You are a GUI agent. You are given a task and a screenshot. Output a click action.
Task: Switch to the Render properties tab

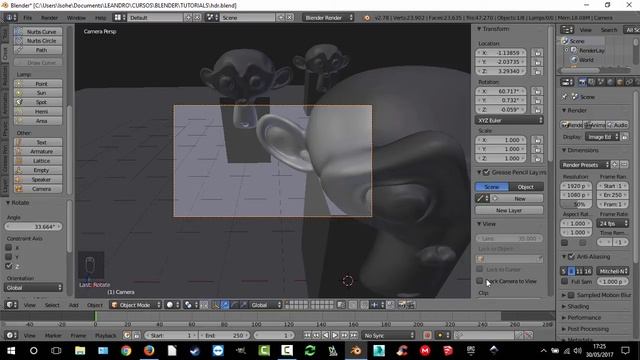coord(582,82)
